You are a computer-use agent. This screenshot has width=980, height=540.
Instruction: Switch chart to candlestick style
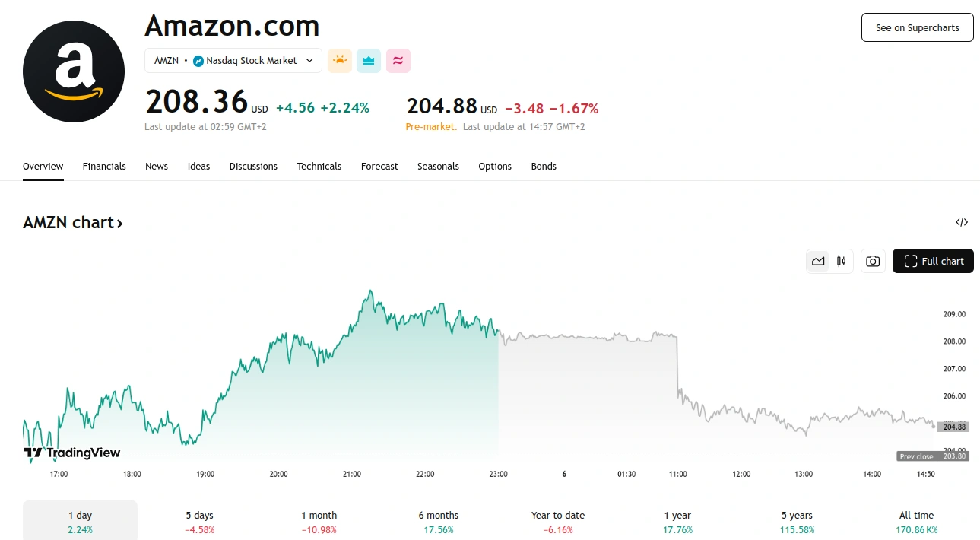(x=841, y=261)
